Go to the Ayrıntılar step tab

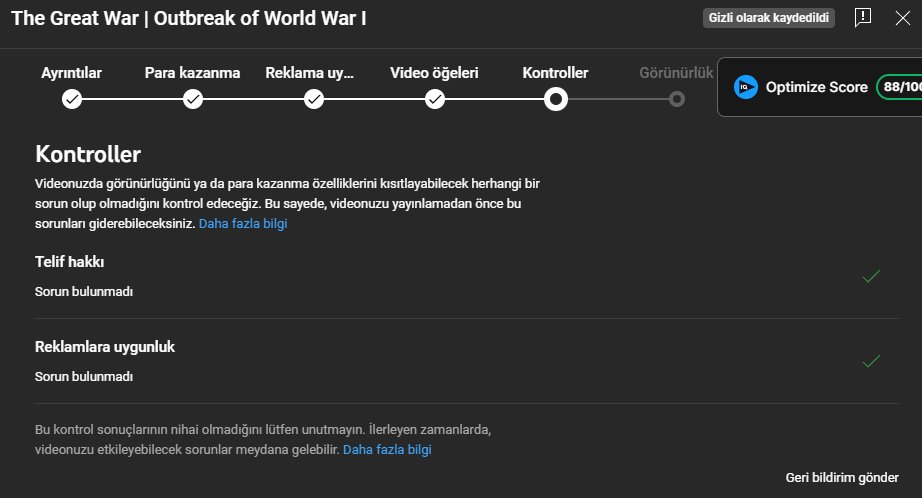pos(71,73)
